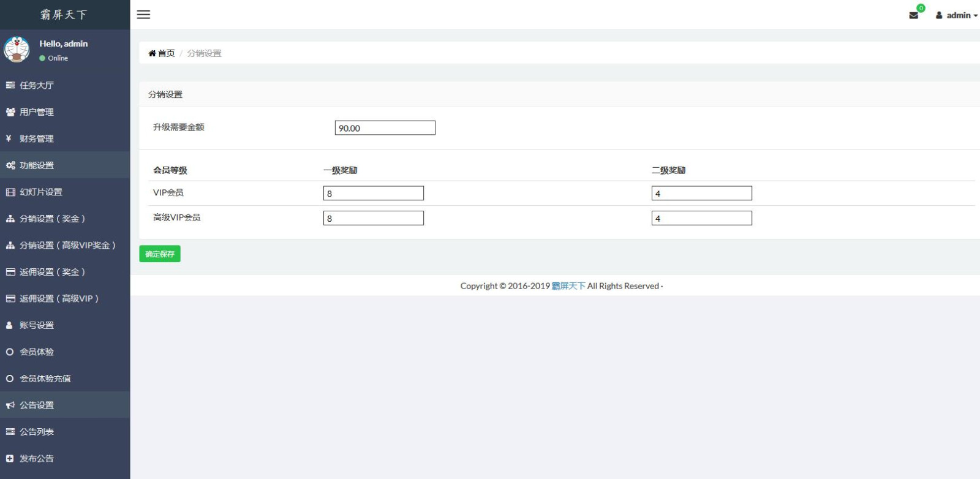Click the film icon for 幻灯片设置
Image resolution: width=980 pixels, height=479 pixels.
10,192
